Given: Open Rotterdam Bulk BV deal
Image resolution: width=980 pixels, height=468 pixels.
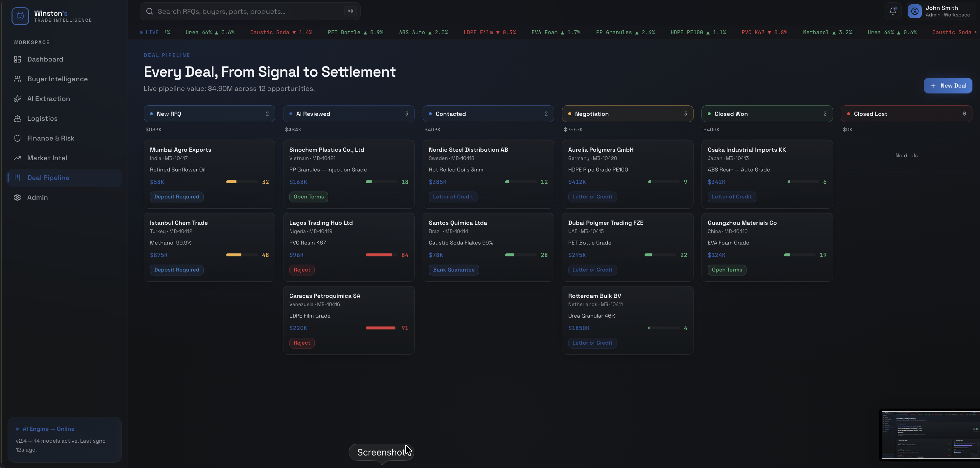Looking at the screenshot, I should 627,320.
